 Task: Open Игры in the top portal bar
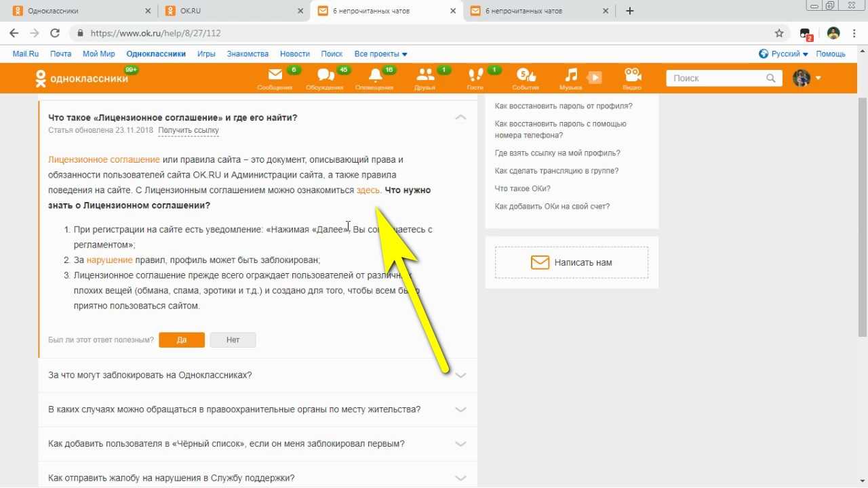point(206,54)
